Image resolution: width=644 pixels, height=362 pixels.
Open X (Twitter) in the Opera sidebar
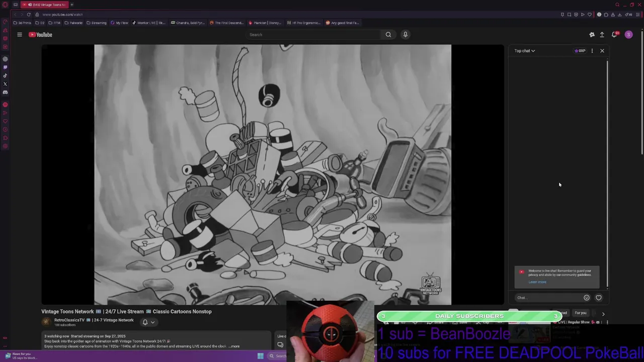pyautogui.click(x=5, y=84)
